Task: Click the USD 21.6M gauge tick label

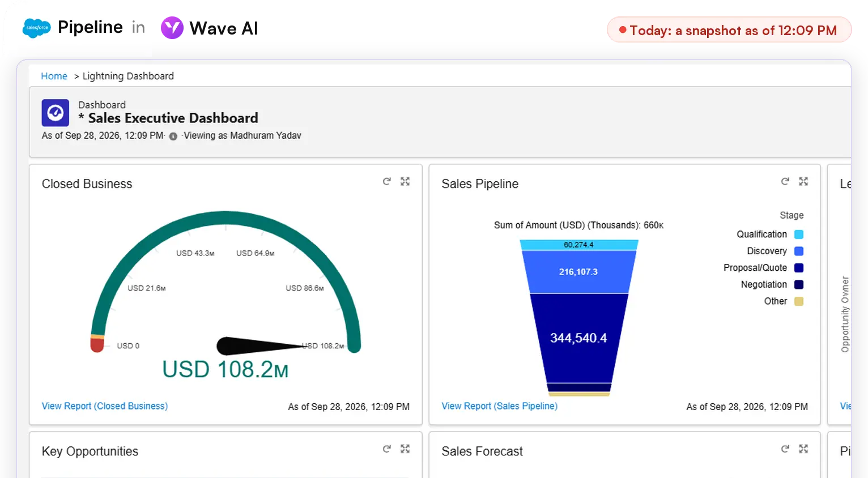Action: click(147, 288)
